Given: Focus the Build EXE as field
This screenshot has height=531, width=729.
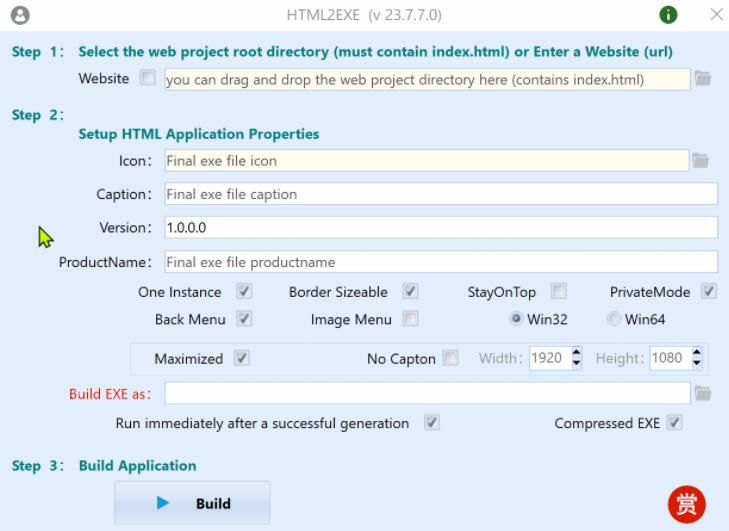Looking at the screenshot, I should pyautogui.click(x=427, y=393).
